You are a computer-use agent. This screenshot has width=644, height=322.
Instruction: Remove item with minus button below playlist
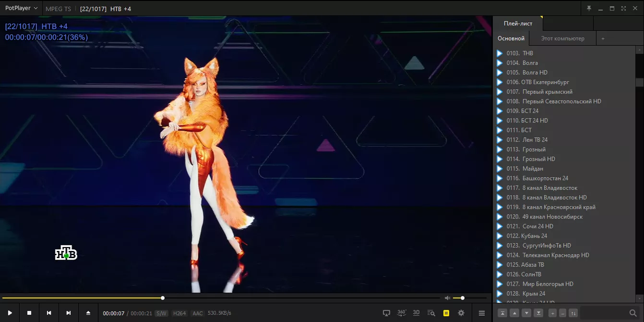tap(562, 313)
